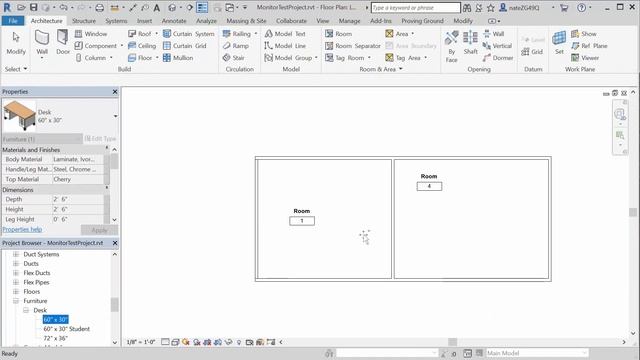Click the Mullion tool

click(178, 58)
